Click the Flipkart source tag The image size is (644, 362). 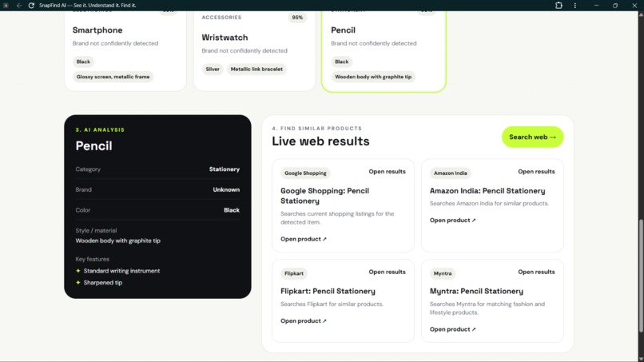coord(294,273)
